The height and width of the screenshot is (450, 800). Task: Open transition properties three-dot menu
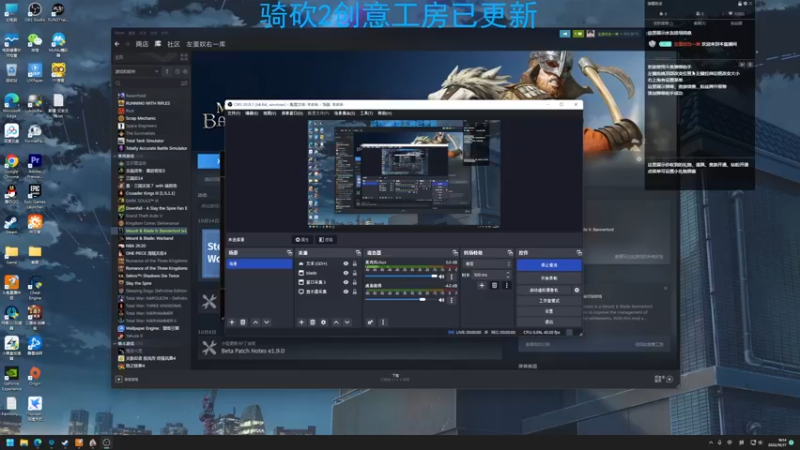point(506,286)
